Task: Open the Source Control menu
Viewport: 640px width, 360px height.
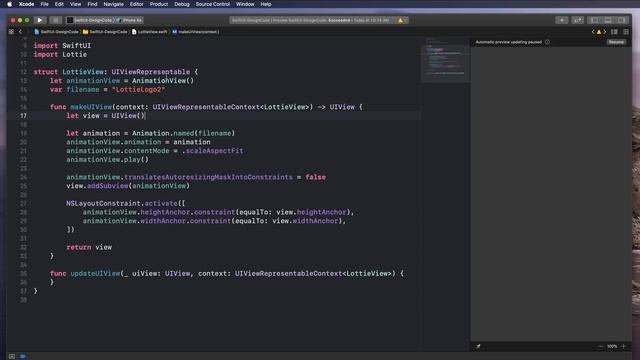Action: point(213,4)
